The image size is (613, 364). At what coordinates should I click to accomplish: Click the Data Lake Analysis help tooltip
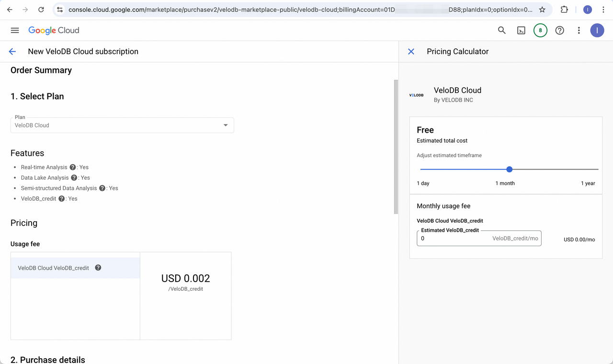pos(73,178)
